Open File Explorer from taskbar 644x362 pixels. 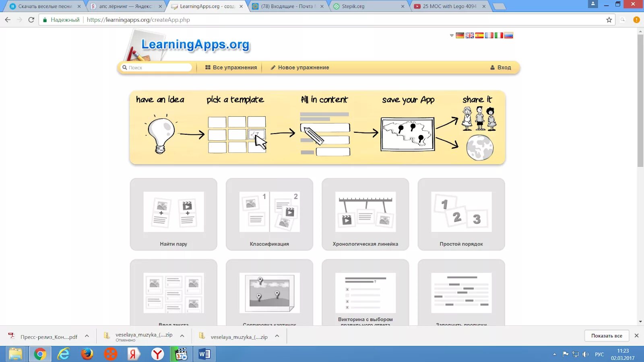pyautogui.click(x=16, y=354)
